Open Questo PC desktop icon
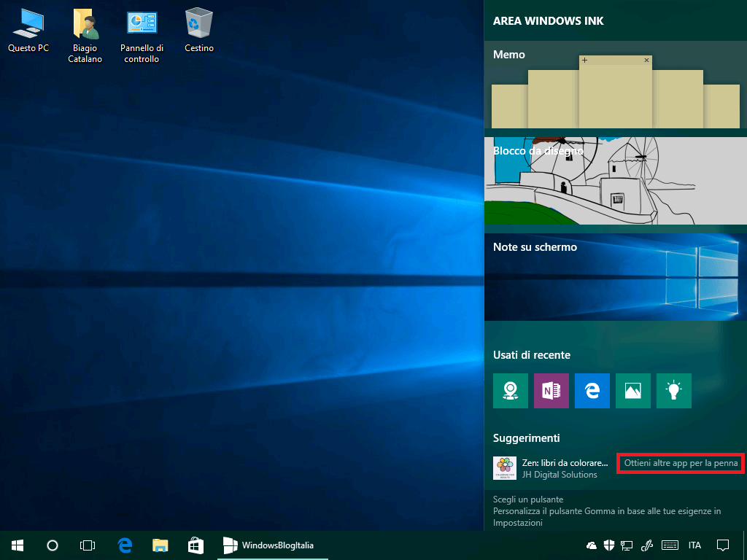 pyautogui.click(x=28, y=22)
